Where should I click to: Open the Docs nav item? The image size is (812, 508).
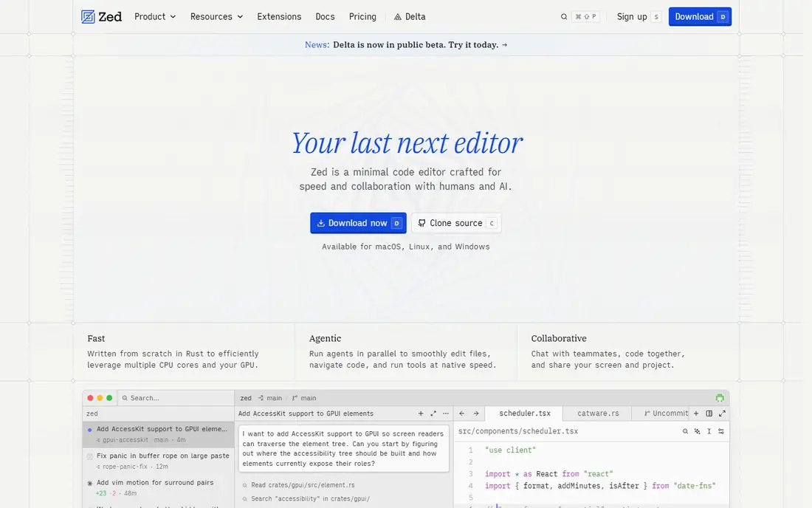[x=326, y=16]
